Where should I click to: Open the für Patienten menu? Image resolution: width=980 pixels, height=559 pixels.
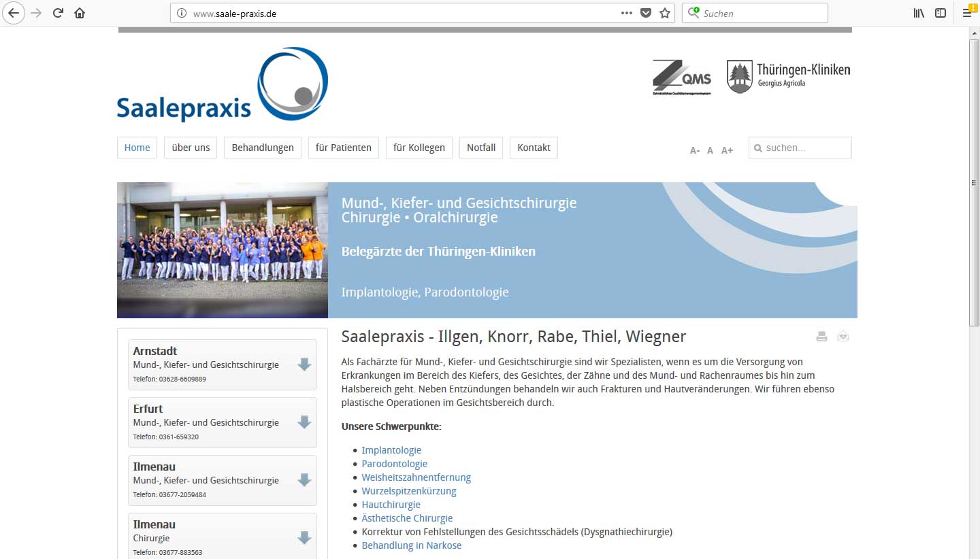(344, 148)
